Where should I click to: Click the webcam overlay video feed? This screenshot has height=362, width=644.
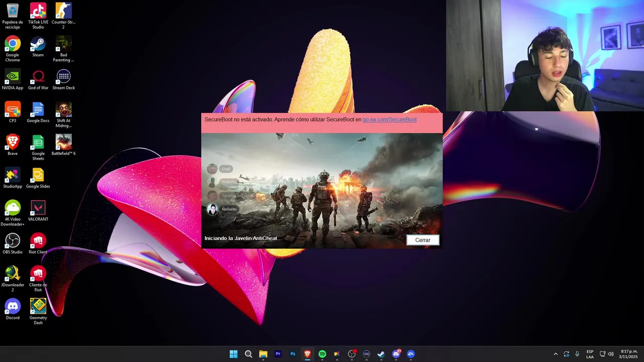pyautogui.click(x=545, y=55)
